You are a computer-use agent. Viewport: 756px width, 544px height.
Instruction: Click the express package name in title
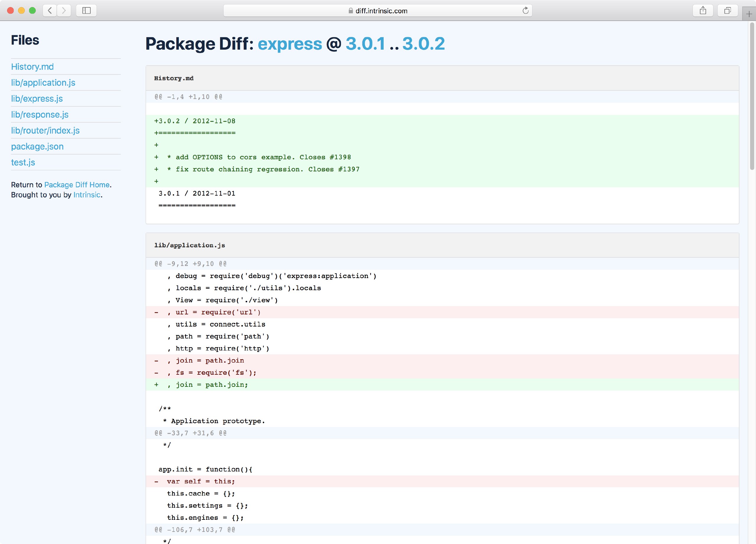click(290, 44)
